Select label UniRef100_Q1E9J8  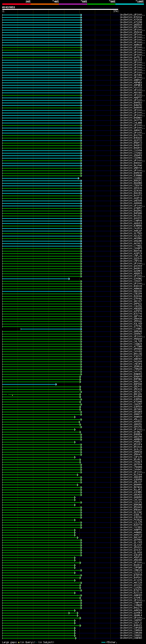click(x=131, y=259)
